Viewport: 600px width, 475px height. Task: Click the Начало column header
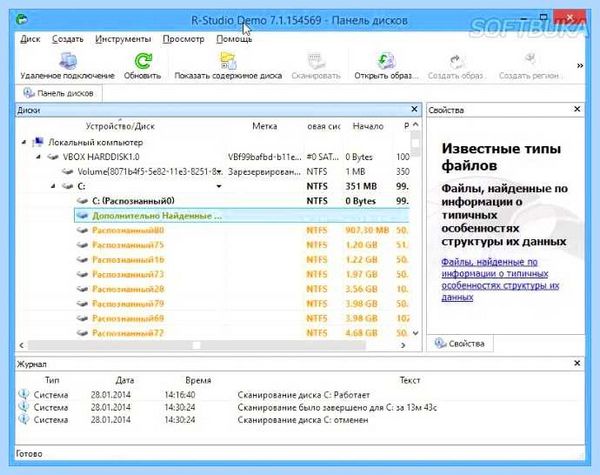tap(368, 126)
